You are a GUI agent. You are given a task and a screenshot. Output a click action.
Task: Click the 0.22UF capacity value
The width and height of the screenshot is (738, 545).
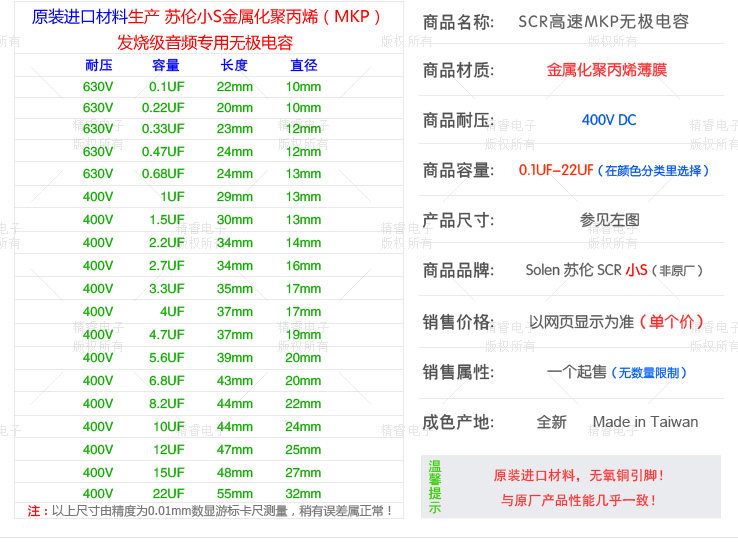[x=163, y=108]
